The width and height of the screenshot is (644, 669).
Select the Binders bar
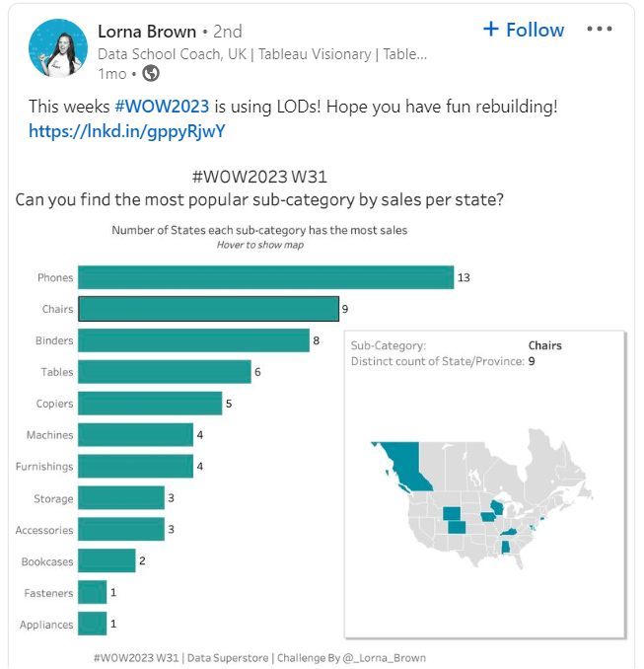[193, 341]
